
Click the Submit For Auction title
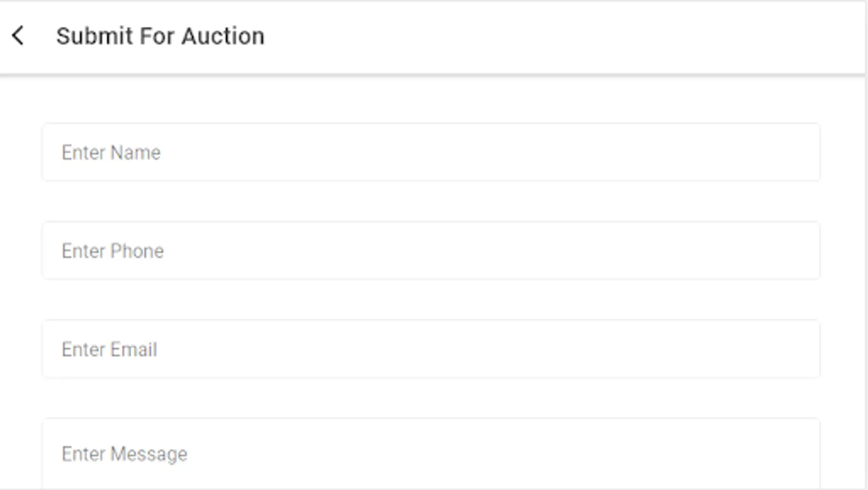click(160, 36)
